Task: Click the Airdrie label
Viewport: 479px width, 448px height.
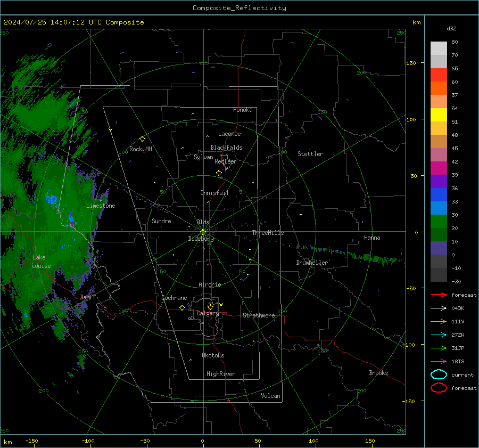Action: (x=210, y=284)
